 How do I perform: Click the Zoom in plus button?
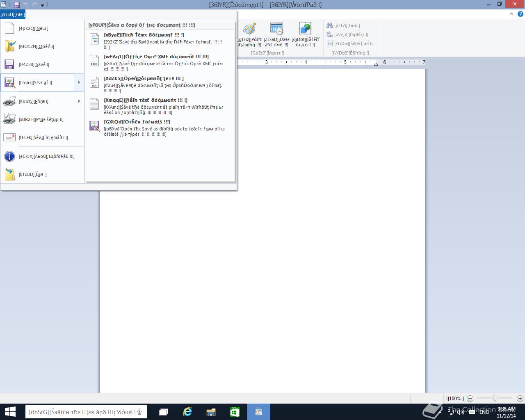tap(520, 398)
